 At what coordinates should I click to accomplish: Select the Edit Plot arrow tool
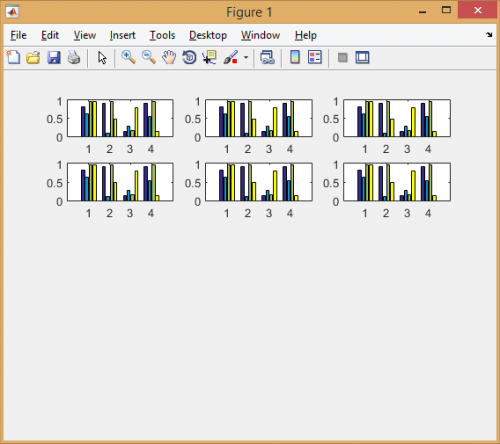(x=102, y=58)
